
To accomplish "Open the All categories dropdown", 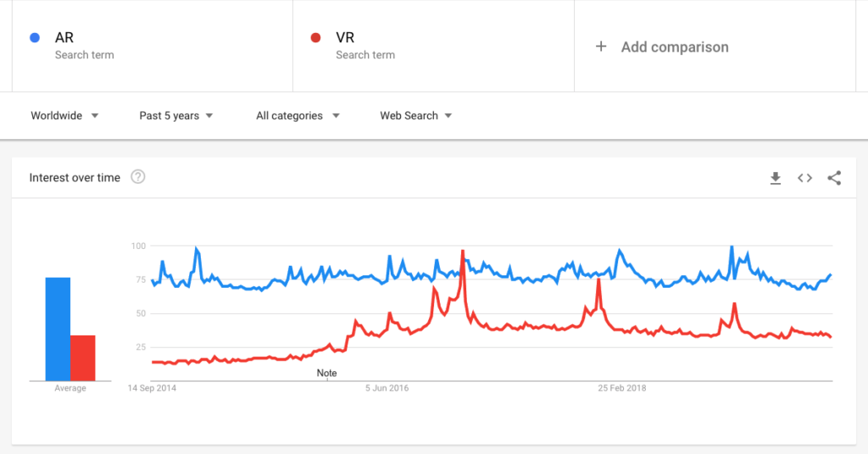I will tap(298, 115).
